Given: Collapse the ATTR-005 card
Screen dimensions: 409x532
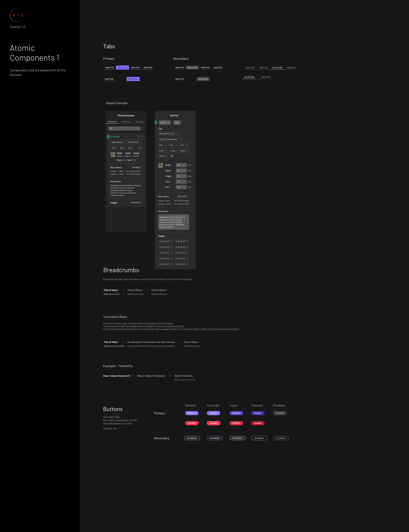Looking at the screenshot, I should click(142, 137).
